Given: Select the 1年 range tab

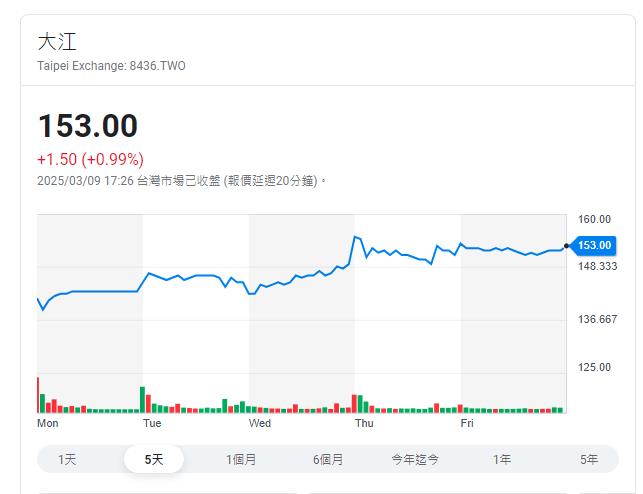Looking at the screenshot, I should pos(502,459).
